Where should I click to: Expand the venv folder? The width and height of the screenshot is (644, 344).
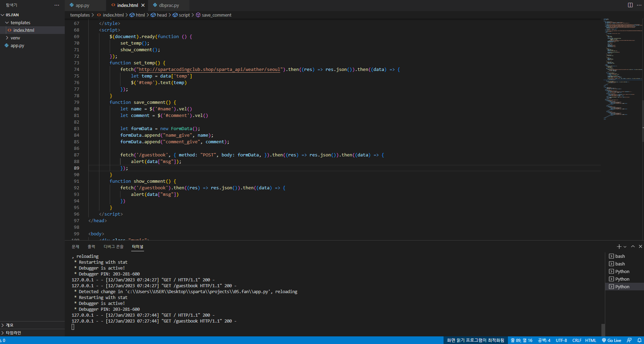pos(32,38)
